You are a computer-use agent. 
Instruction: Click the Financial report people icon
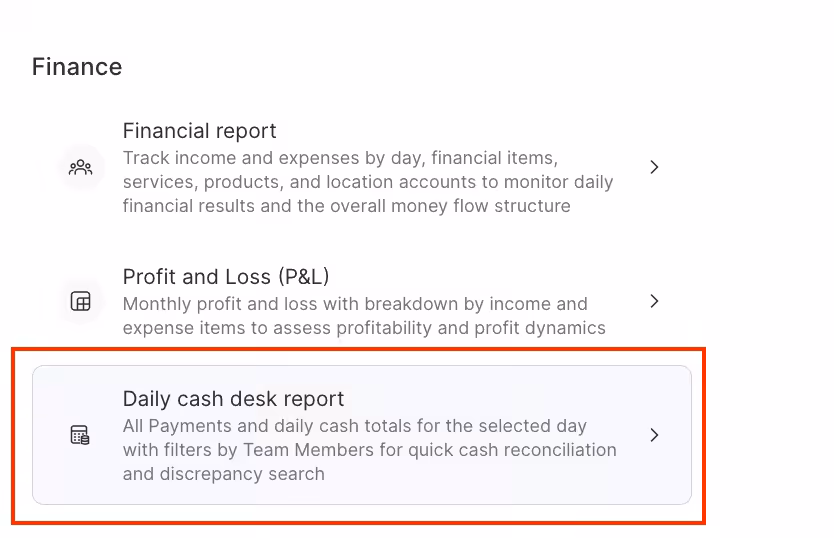point(80,167)
